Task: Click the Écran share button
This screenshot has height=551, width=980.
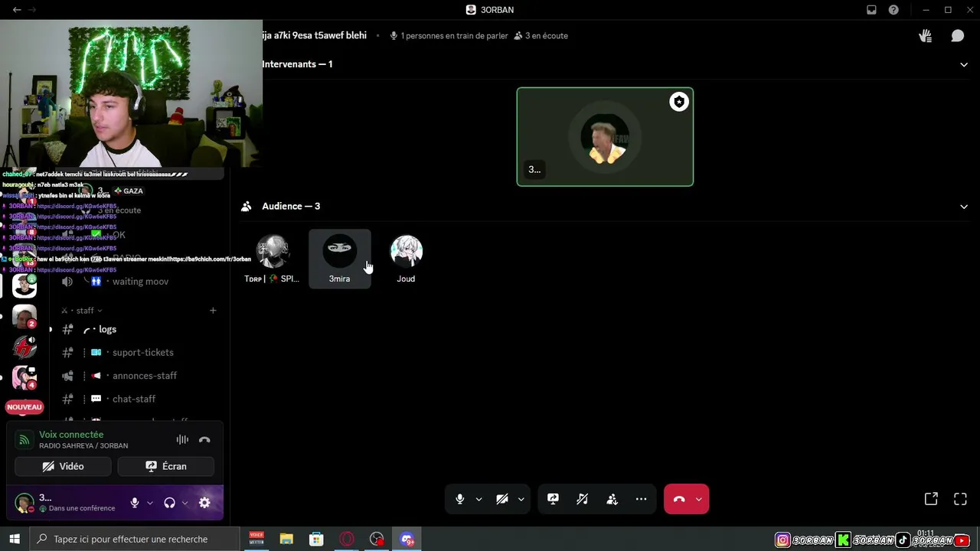Action: pyautogui.click(x=165, y=466)
